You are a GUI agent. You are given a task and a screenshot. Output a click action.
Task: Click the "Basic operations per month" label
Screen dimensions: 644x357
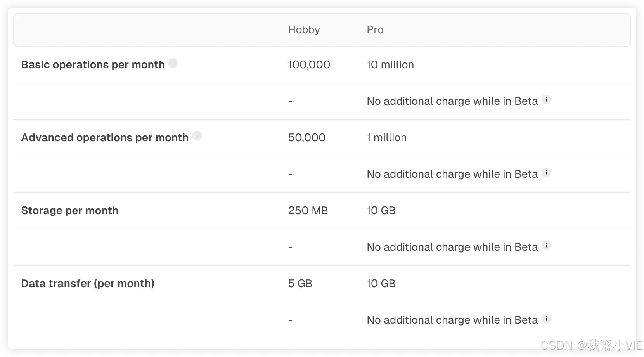[x=93, y=64]
